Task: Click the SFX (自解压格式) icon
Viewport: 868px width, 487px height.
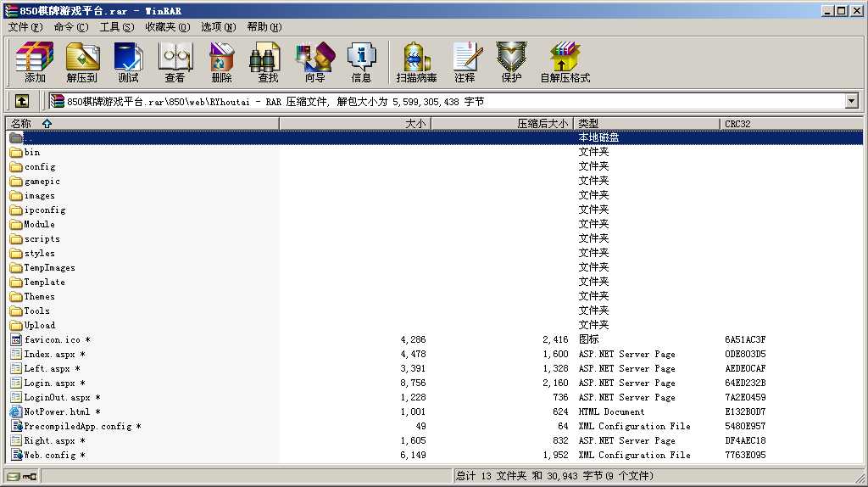Action: (565, 61)
